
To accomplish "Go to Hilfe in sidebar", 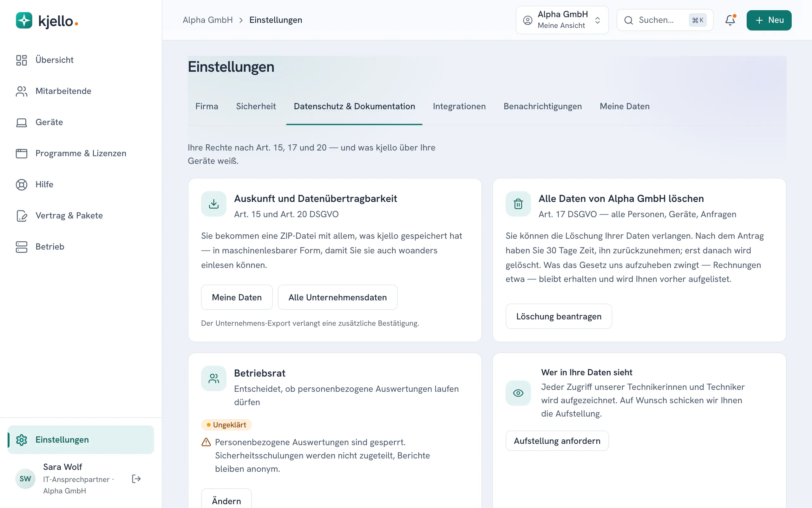I will point(81,184).
